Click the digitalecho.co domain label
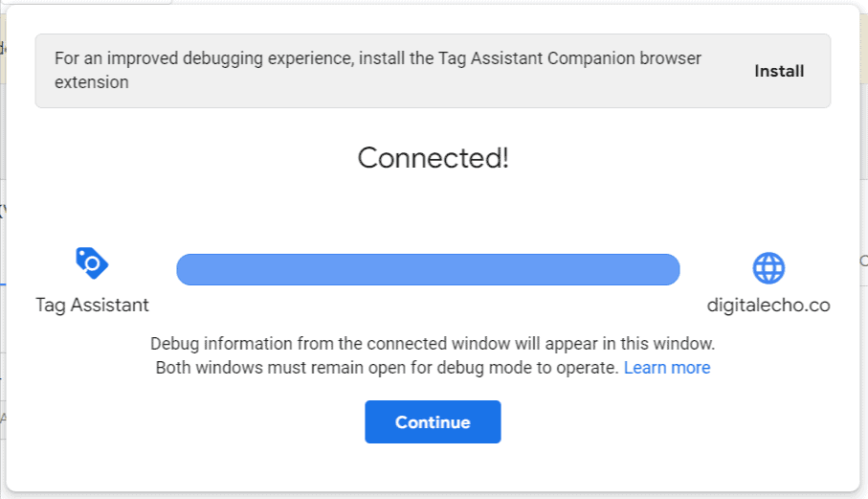 pyautogui.click(x=768, y=306)
